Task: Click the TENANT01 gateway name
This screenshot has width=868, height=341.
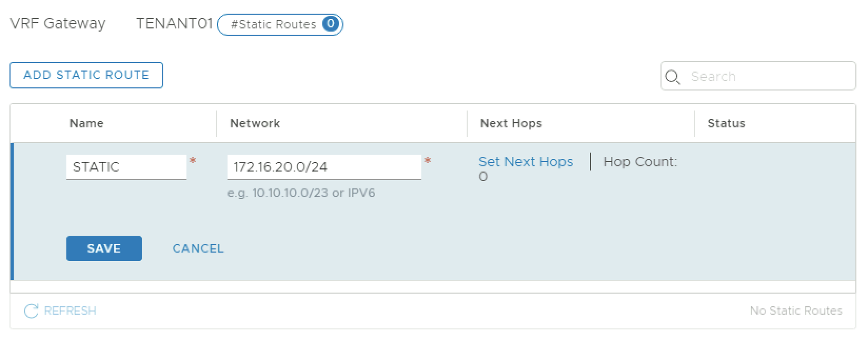Action: 174,24
